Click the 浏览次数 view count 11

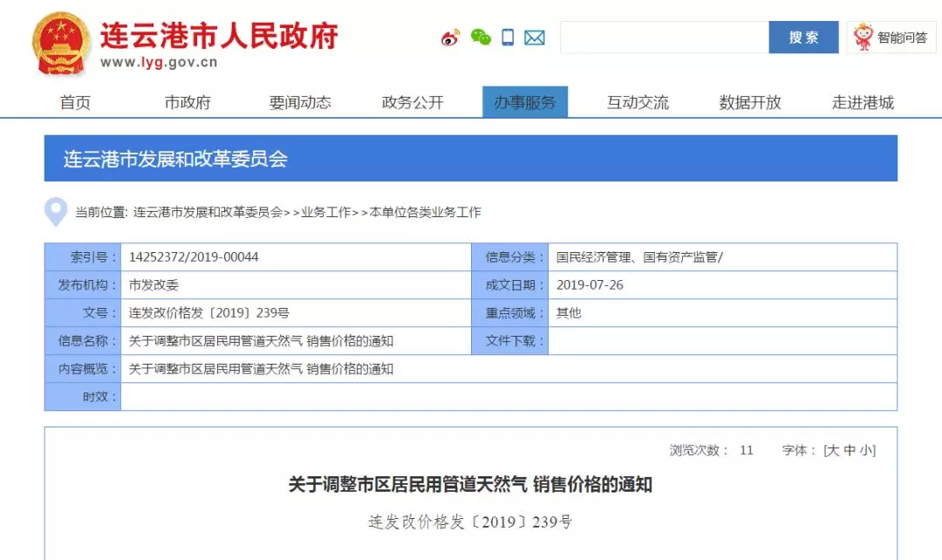tap(746, 451)
